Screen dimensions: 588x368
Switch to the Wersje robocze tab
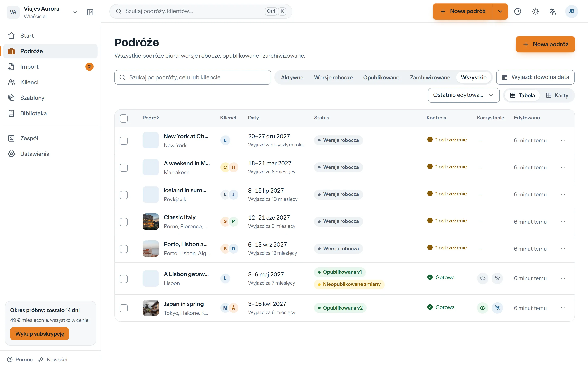pyautogui.click(x=333, y=77)
